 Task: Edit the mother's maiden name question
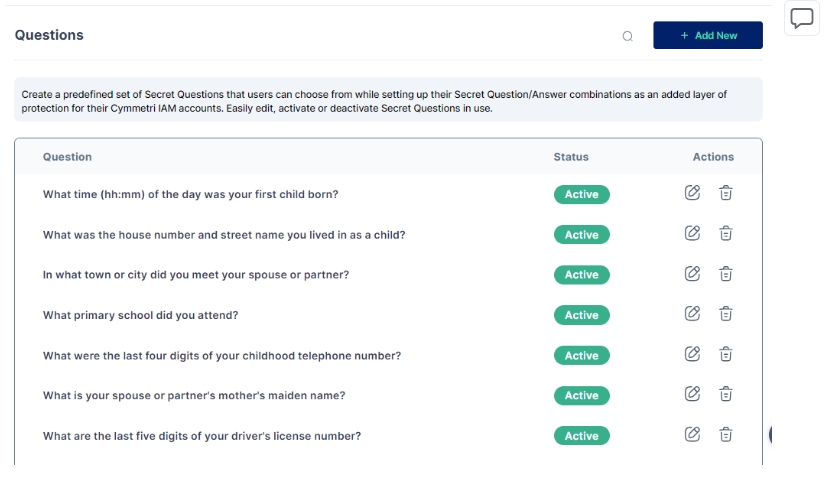(x=692, y=394)
